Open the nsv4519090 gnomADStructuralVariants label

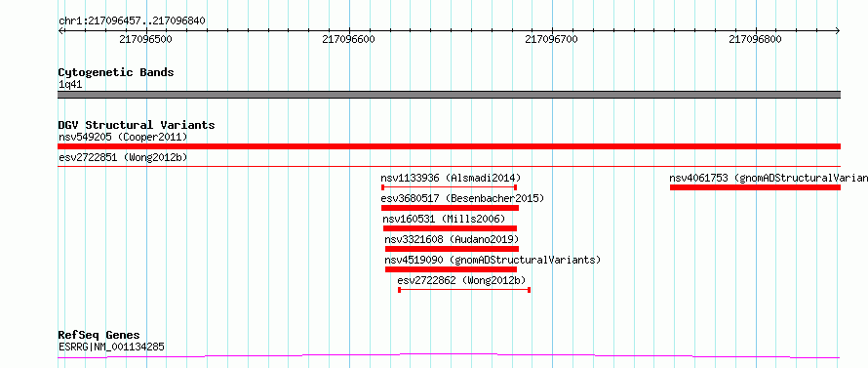click(x=493, y=260)
